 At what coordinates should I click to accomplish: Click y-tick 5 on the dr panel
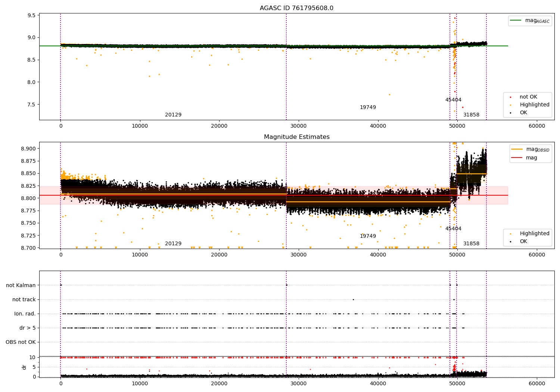[34, 367]
